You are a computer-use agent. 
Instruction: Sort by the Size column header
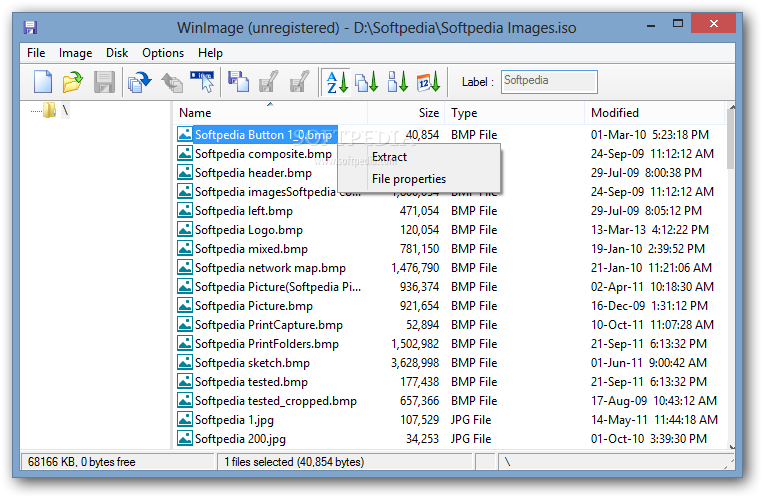pos(406,113)
